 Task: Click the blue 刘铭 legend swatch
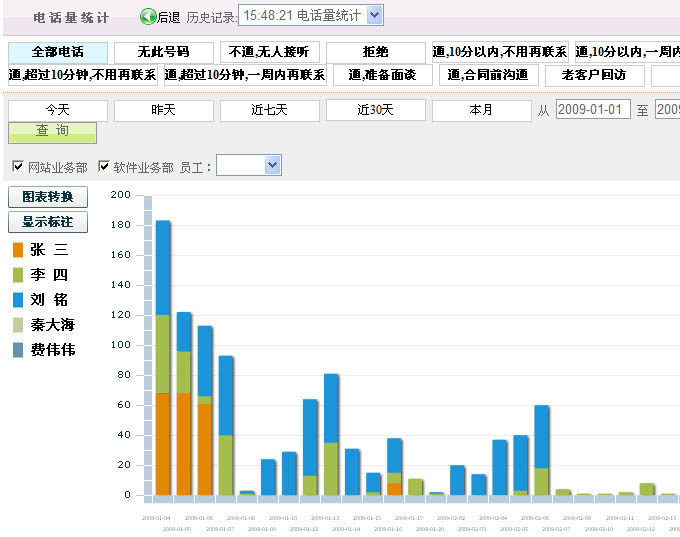click(17, 300)
